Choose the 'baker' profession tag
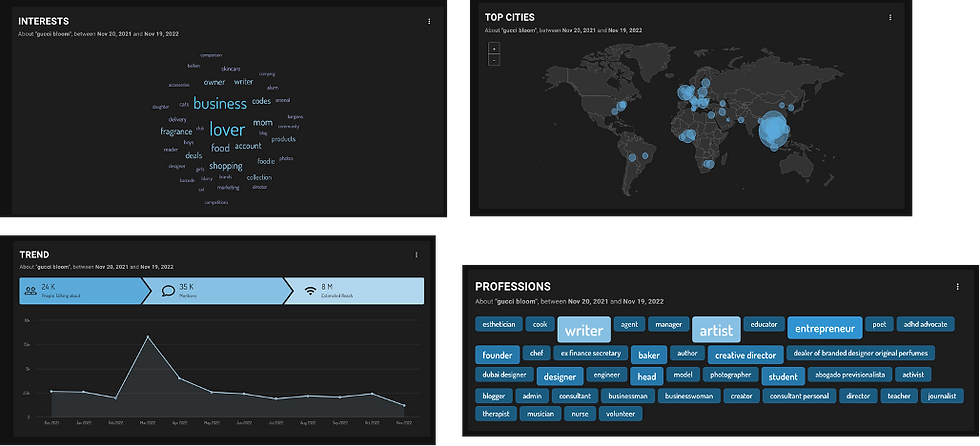This screenshot has width=980, height=446. pos(649,355)
